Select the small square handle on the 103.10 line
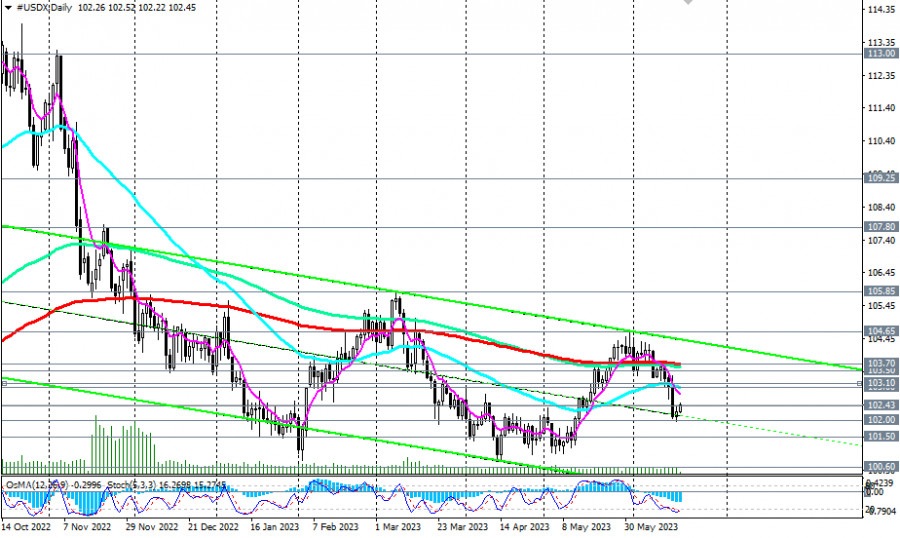Screen dimensions: 900x538 [x=859, y=383]
